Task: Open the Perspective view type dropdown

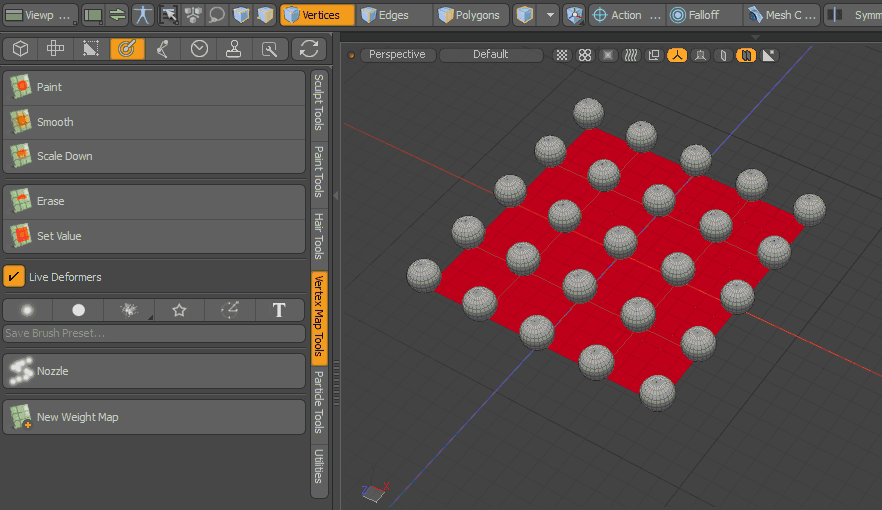Action: pyautogui.click(x=397, y=55)
